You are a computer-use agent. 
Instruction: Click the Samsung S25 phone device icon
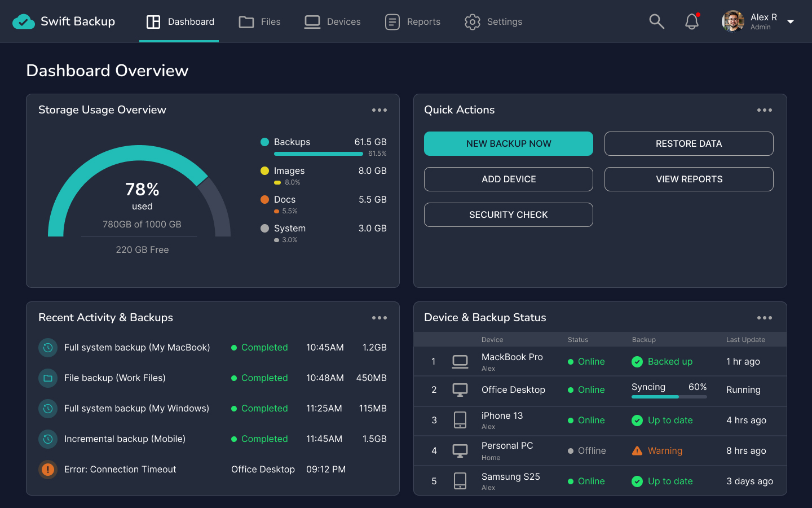tap(460, 481)
